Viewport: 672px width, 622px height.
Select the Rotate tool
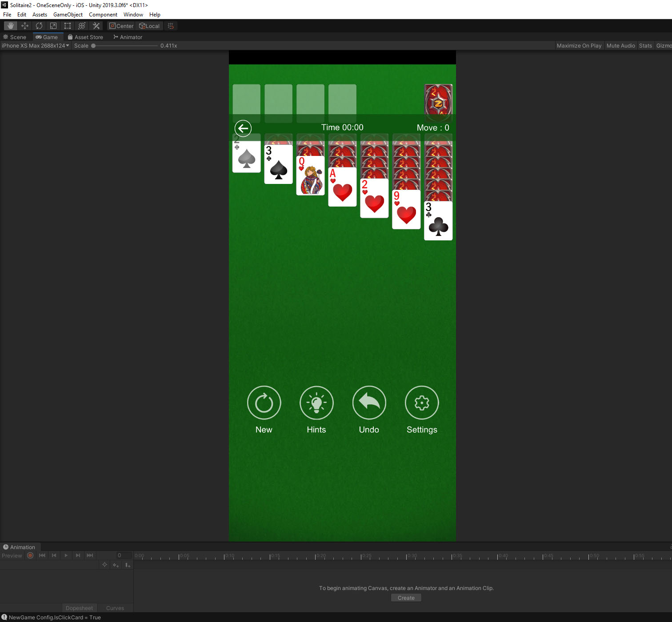[39, 25]
